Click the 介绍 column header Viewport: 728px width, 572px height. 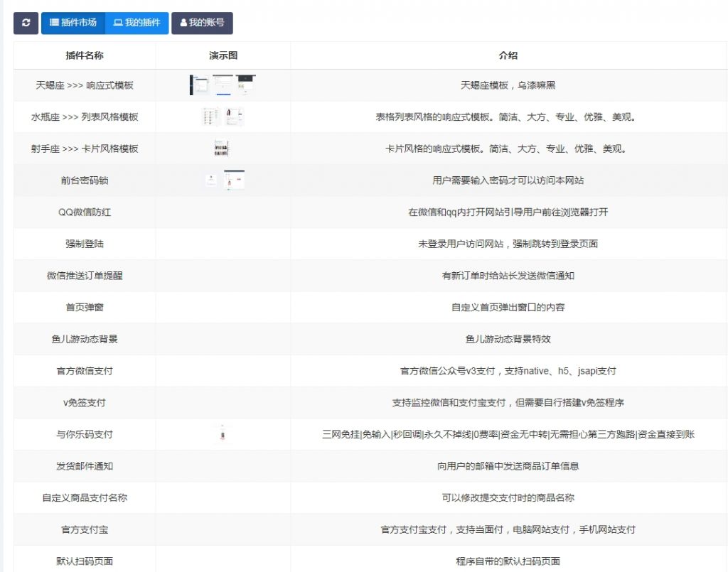tap(508, 55)
